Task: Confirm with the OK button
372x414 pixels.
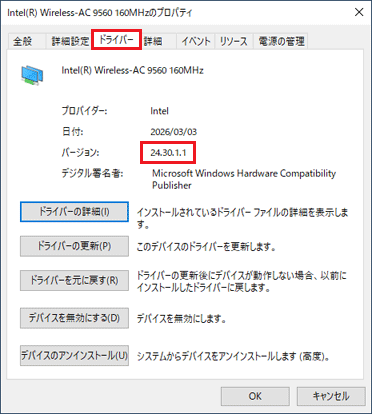Action: (x=255, y=396)
